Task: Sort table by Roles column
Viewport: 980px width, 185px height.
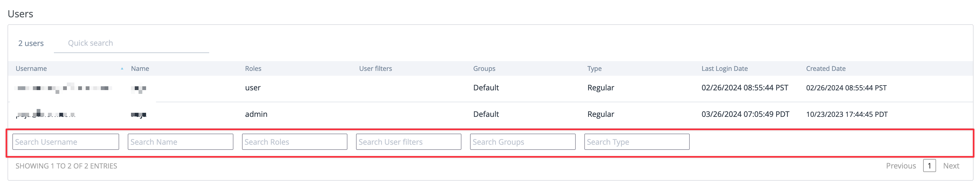Action: point(253,69)
